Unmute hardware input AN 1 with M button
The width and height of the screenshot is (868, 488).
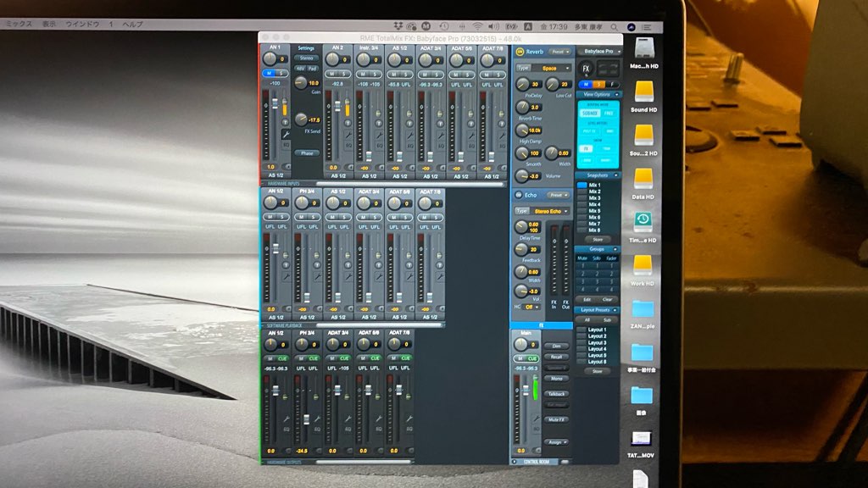[269, 73]
